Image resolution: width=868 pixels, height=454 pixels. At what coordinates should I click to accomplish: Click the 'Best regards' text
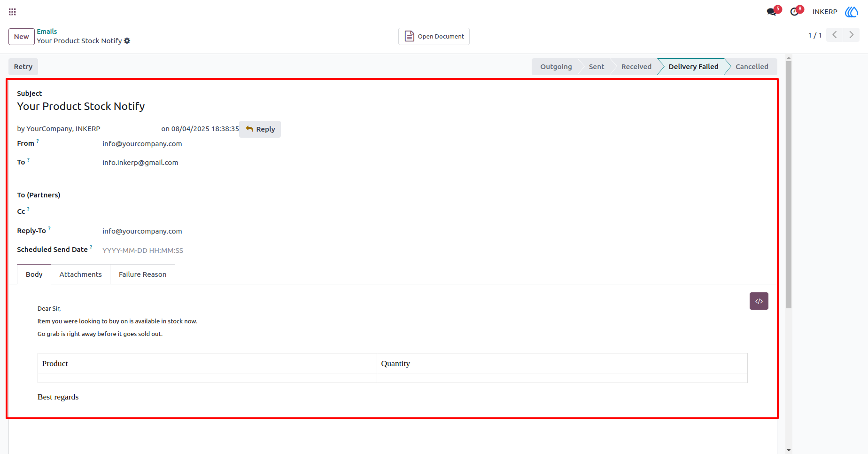58,397
